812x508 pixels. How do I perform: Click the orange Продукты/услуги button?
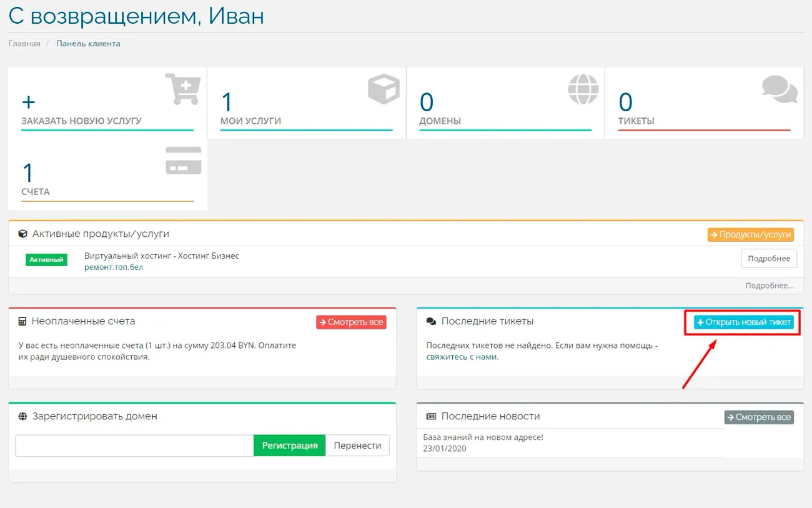coord(751,234)
